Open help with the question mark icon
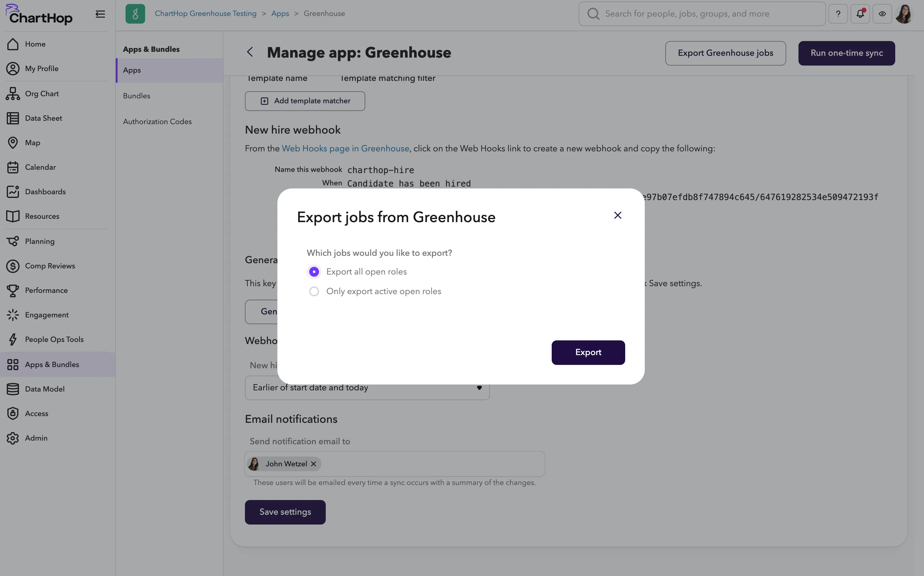This screenshot has width=924, height=576. (x=838, y=14)
